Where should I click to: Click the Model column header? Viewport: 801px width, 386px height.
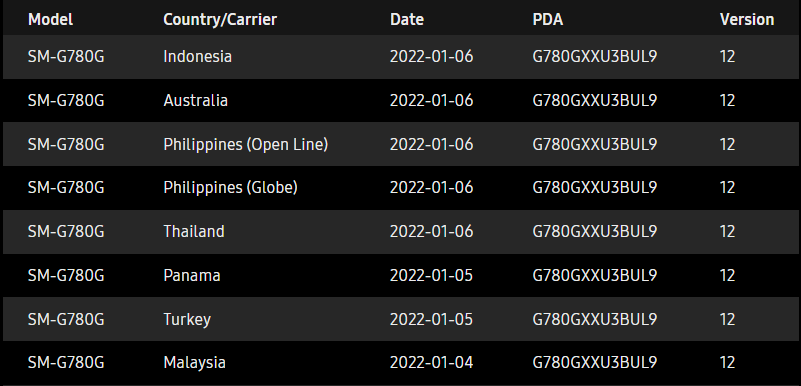click(x=50, y=19)
